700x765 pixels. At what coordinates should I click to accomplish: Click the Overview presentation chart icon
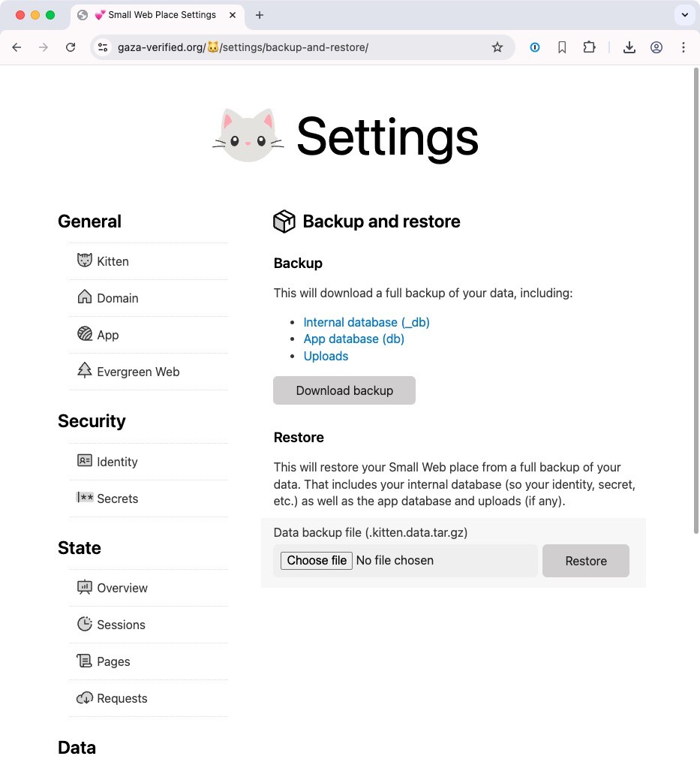85,587
